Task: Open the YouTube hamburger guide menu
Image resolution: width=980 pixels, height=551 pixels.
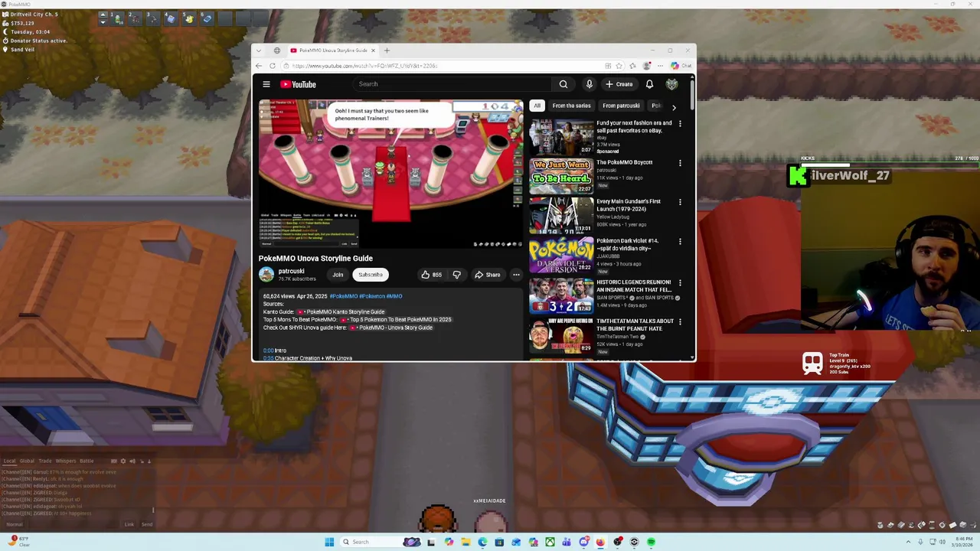Action: tap(266, 84)
